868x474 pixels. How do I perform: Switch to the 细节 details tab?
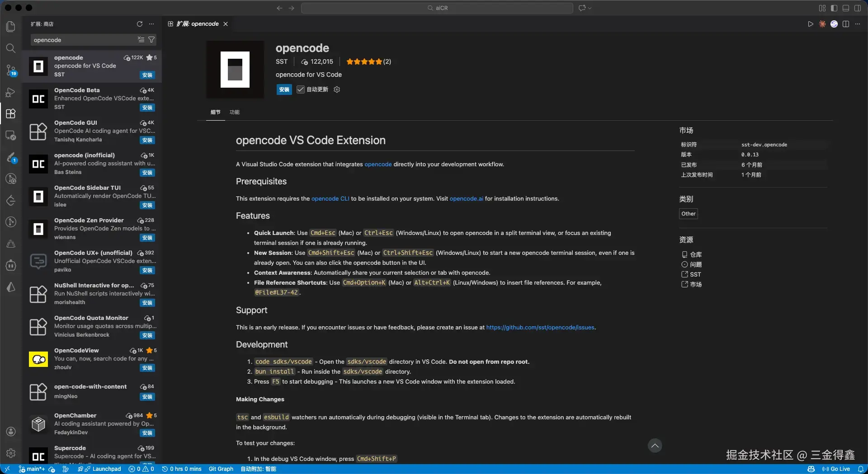point(216,112)
